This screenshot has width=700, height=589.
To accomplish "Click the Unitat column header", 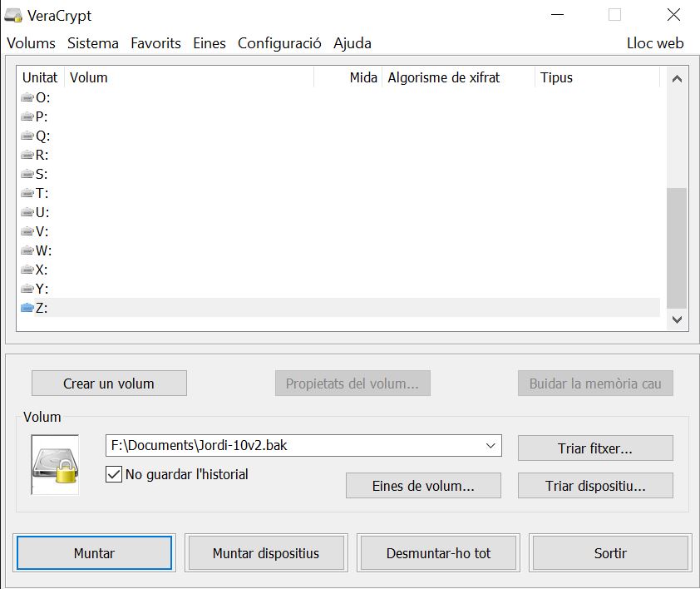I will point(40,77).
